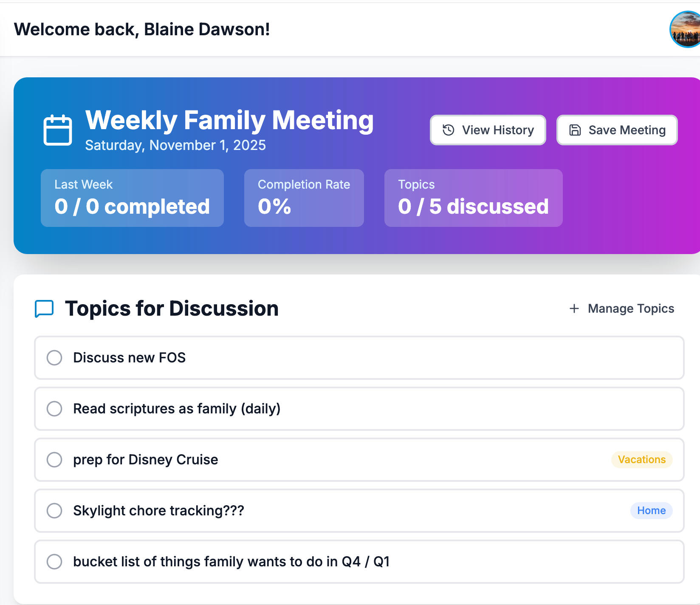The width and height of the screenshot is (700, 605).
Task: Toggle the "prep for Disney Cruise" checkbox
Action: 54,460
